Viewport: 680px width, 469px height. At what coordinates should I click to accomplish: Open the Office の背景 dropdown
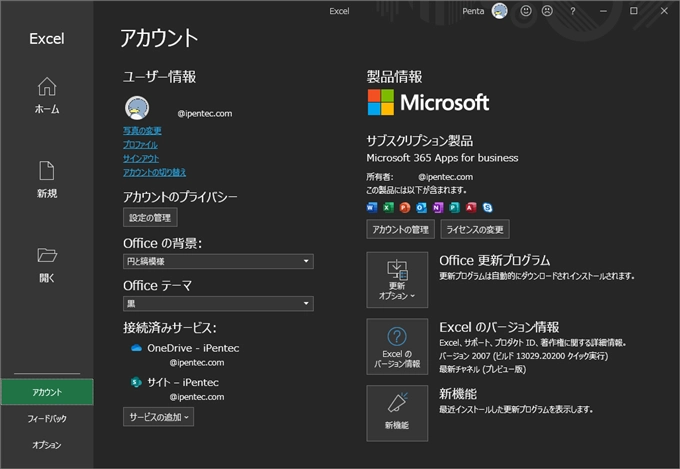[x=218, y=261]
